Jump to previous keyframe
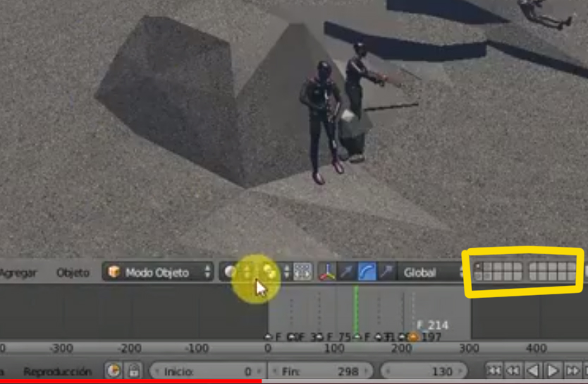 pos(513,371)
